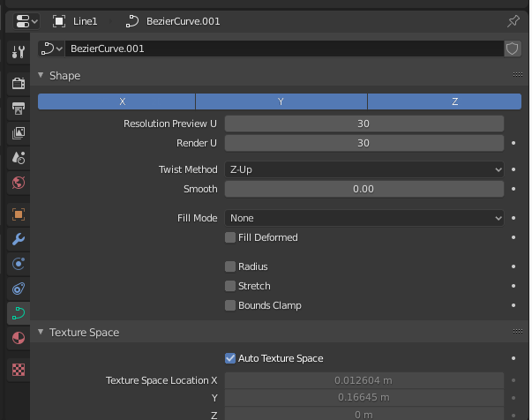Click the Smooth value field

(x=364, y=189)
